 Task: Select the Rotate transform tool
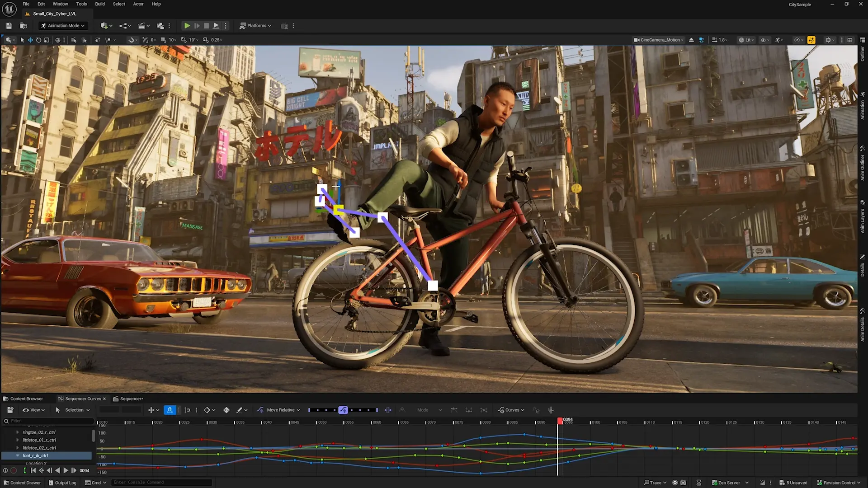coord(38,40)
